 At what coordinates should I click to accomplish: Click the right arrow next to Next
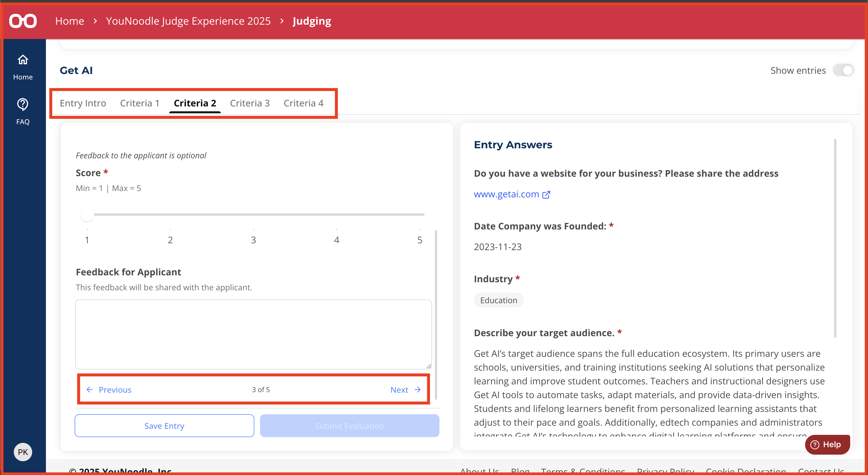click(418, 390)
